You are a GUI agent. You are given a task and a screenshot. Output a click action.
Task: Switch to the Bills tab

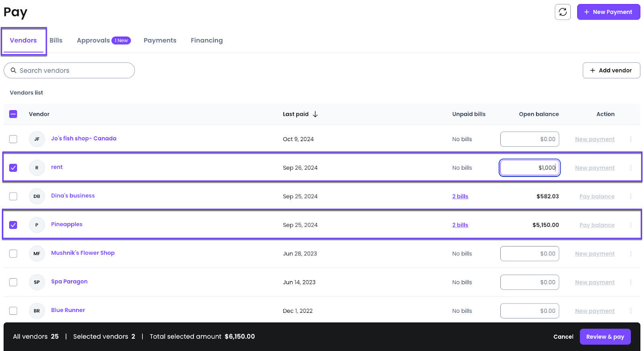pyautogui.click(x=56, y=40)
